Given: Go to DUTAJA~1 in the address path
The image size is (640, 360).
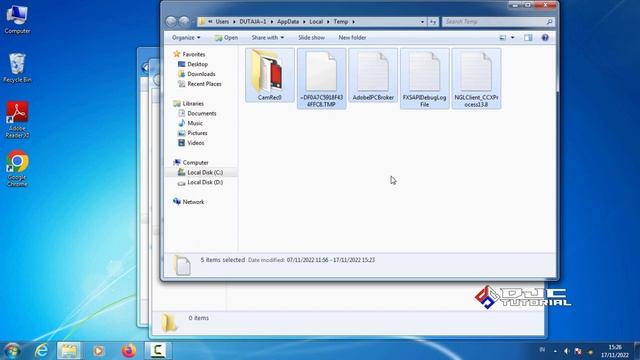Looking at the screenshot, I should 253,22.
